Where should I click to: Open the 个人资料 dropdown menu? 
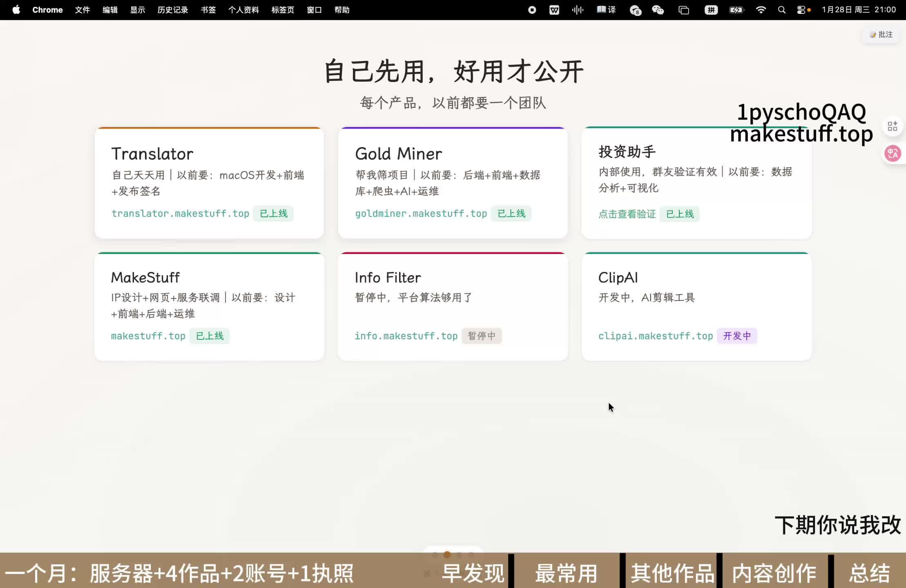click(x=243, y=9)
